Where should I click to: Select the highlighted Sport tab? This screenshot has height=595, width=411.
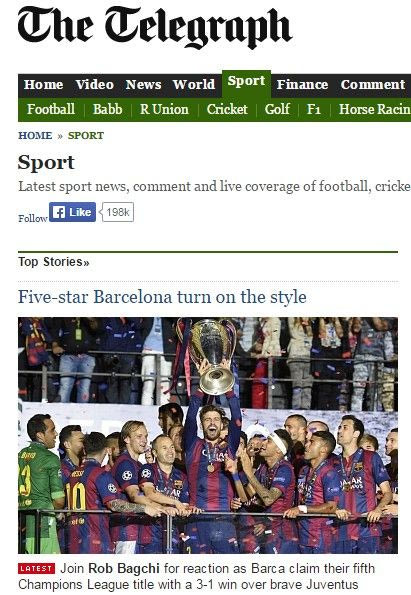click(x=246, y=81)
